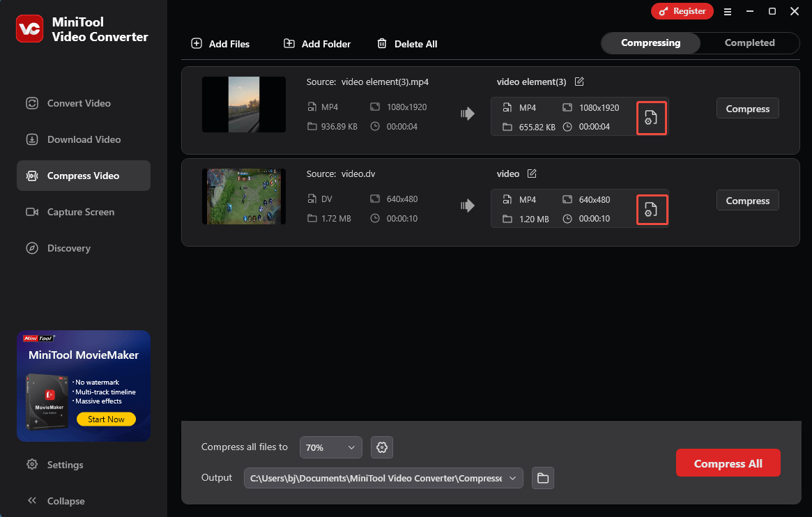Open compression settings for video.dv file
This screenshot has width=812, height=517.
pyautogui.click(x=652, y=210)
